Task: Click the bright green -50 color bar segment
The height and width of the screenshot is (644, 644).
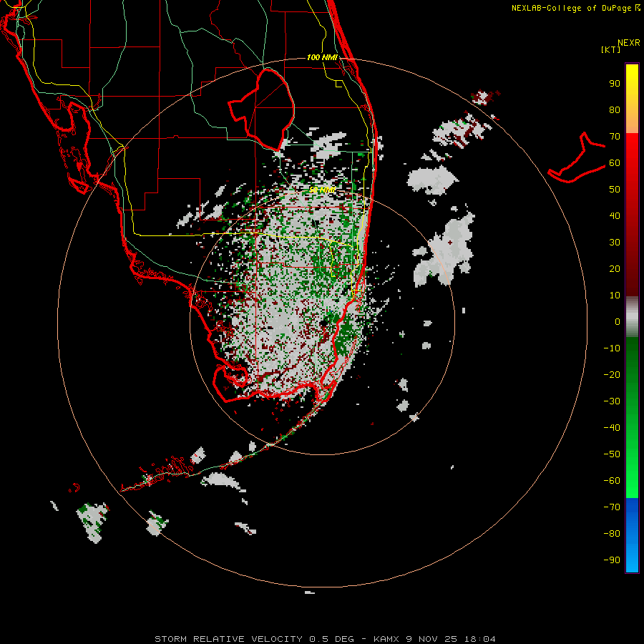Action: point(632,454)
